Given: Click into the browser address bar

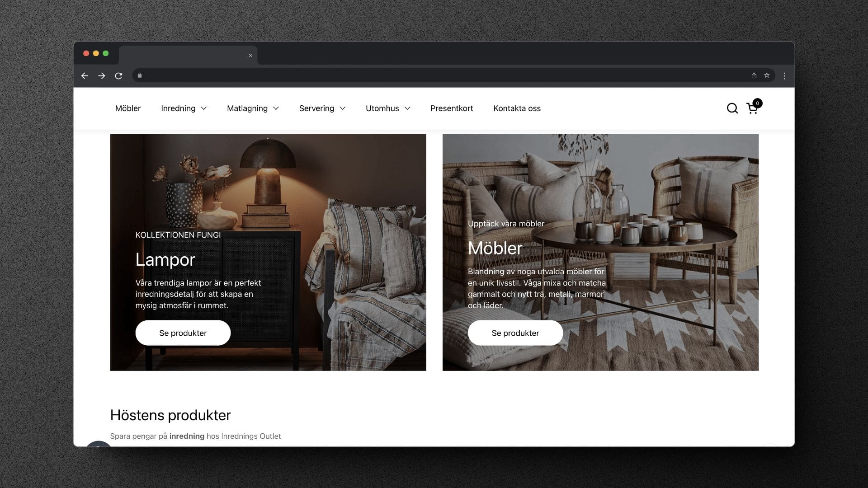Looking at the screenshot, I should click(443, 75).
